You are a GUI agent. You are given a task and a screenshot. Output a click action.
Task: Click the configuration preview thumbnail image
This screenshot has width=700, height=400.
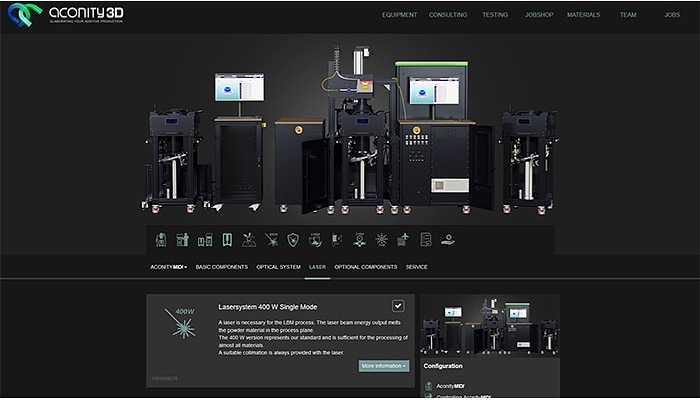coord(490,325)
